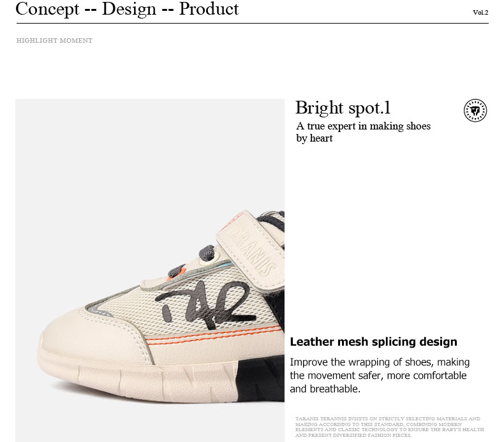Click the graffiti signature on shoe mesh
This screenshot has height=442, width=504.
tap(205, 306)
